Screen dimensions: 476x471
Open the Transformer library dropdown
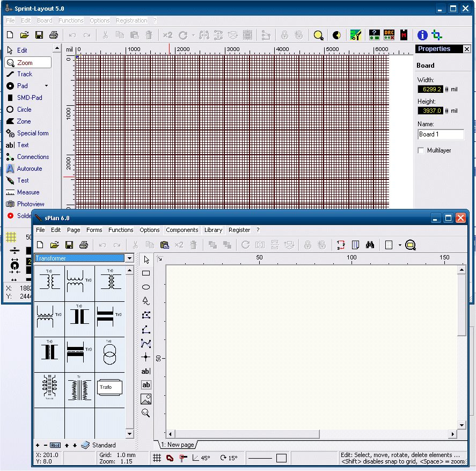130,259
